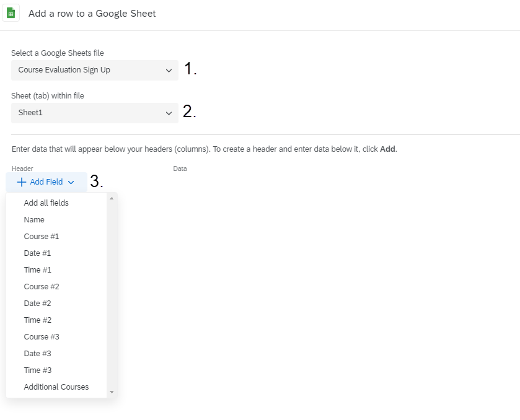Add the Time #3 field
Viewport: 520px width, 420px height.
tap(38, 370)
